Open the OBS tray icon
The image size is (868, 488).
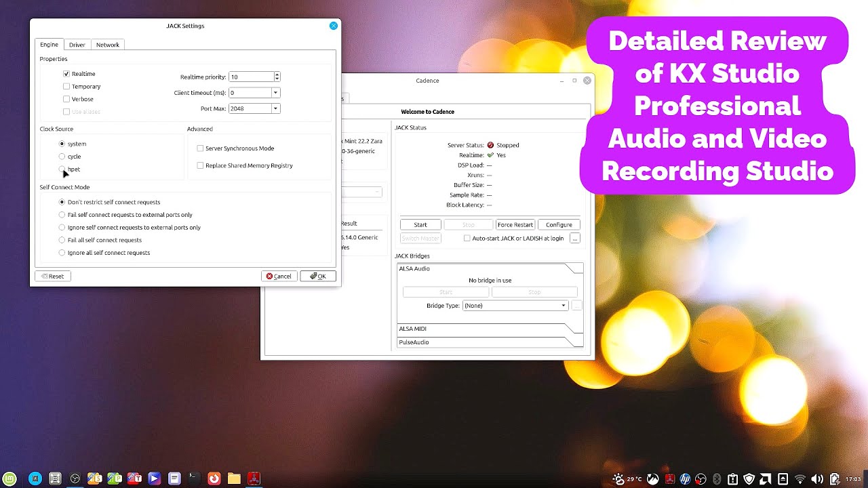(x=701, y=479)
